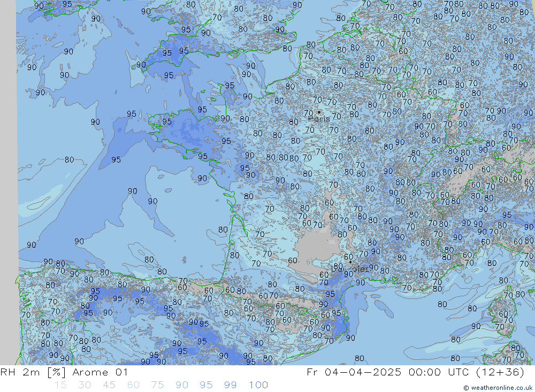Click the legend value 90 in the color scale
The image size is (535, 392).
click(x=182, y=385)
